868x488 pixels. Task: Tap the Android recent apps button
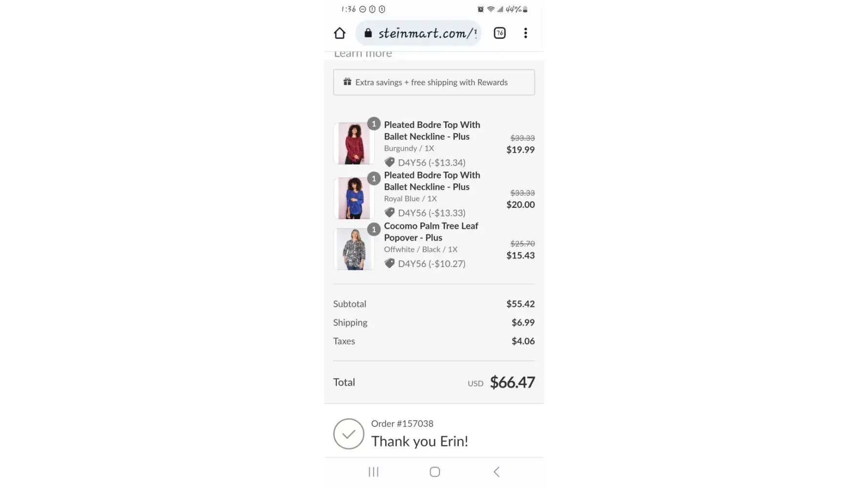tap(373, 472)
